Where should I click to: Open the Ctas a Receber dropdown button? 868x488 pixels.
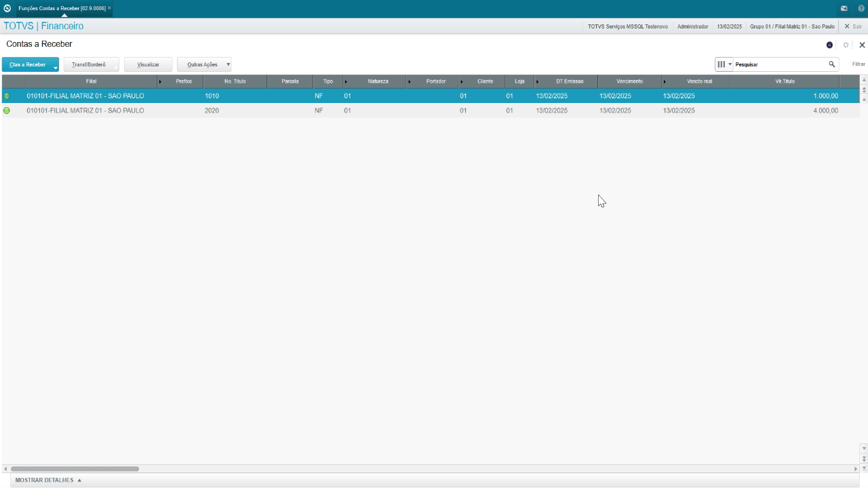click(30, 64)
